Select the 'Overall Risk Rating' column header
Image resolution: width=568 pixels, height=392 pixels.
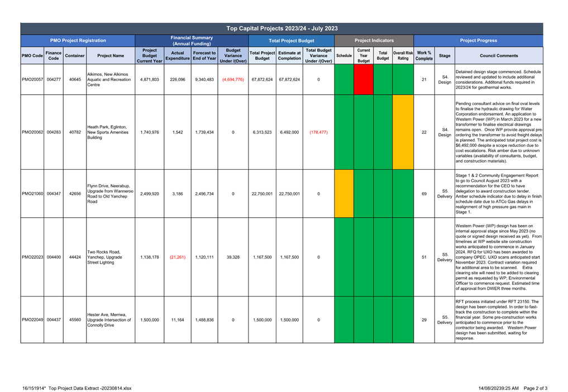[x=403, y=56]
